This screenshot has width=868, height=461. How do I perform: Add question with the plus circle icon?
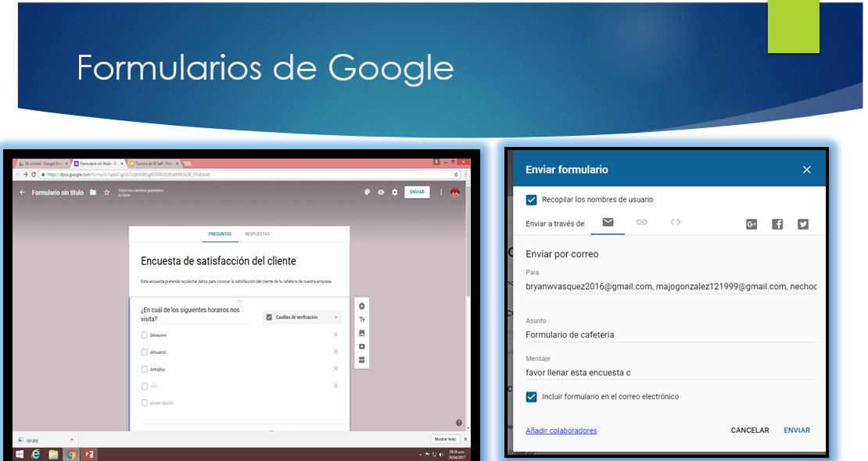pyautogui.click(x=361, y=306)
